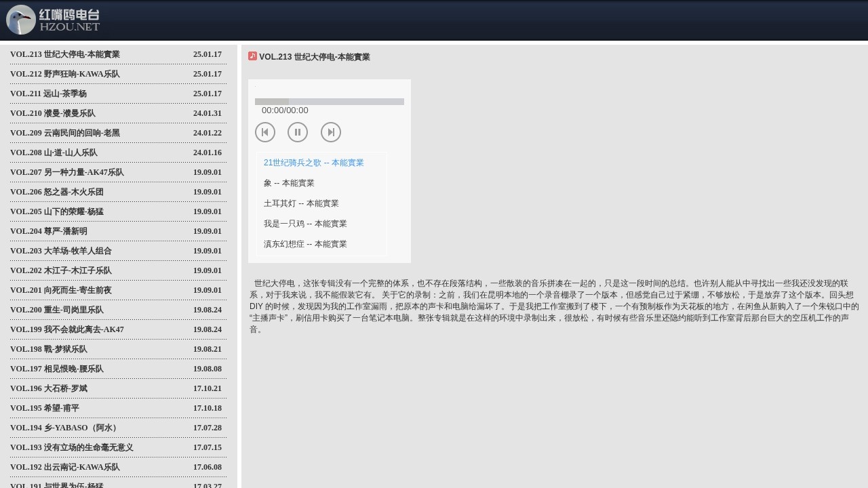Play the track 象 -- 本能實業
The width and height of the screenshot is (868, 488).
(x=289, y=183)
